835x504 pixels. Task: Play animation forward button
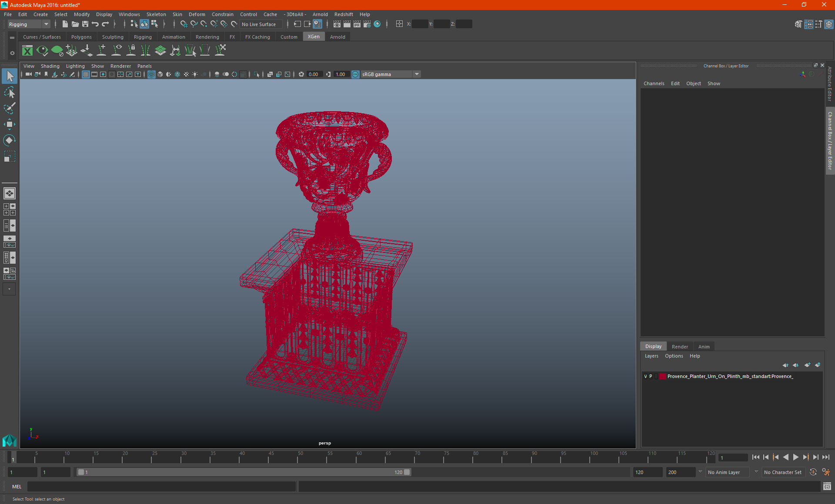[x=795, y=457]
